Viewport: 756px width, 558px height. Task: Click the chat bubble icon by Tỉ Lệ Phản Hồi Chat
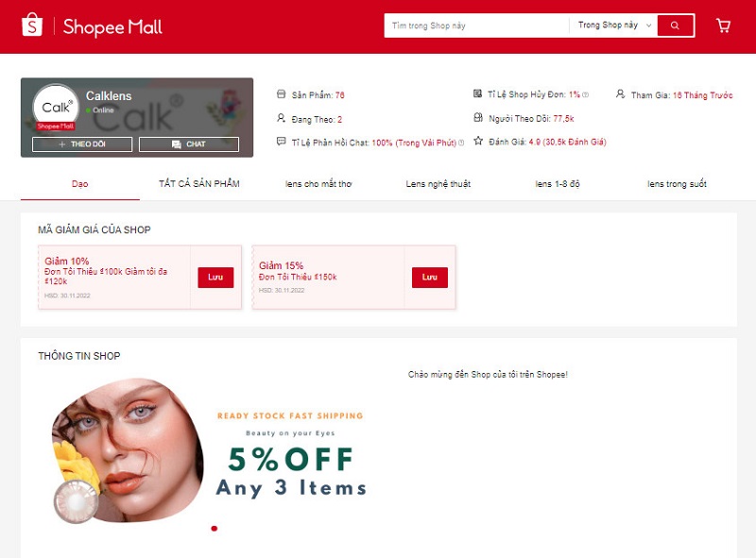tap(281, 142)
